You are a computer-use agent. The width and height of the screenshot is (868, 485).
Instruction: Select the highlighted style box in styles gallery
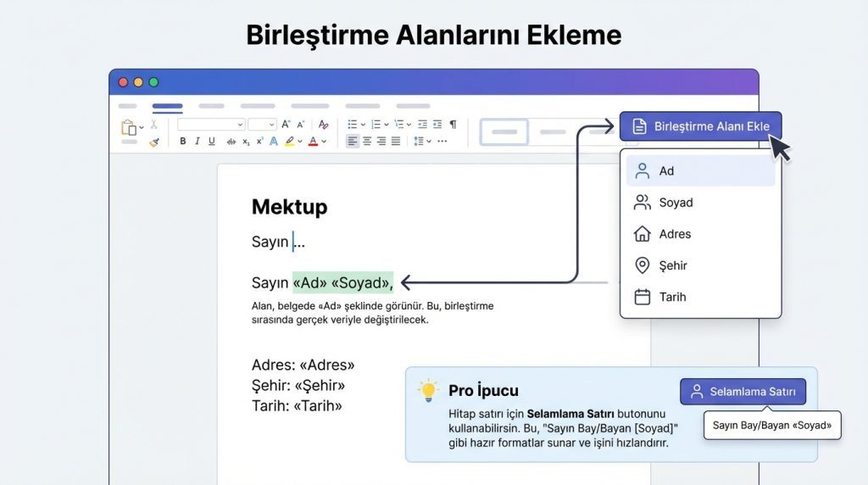504,131
